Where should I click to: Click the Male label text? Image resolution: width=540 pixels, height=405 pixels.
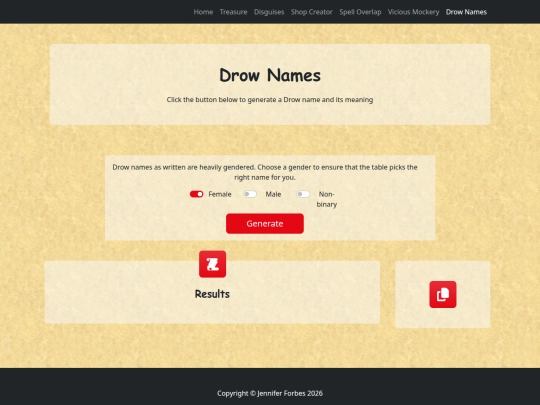(x=273, y=194)
